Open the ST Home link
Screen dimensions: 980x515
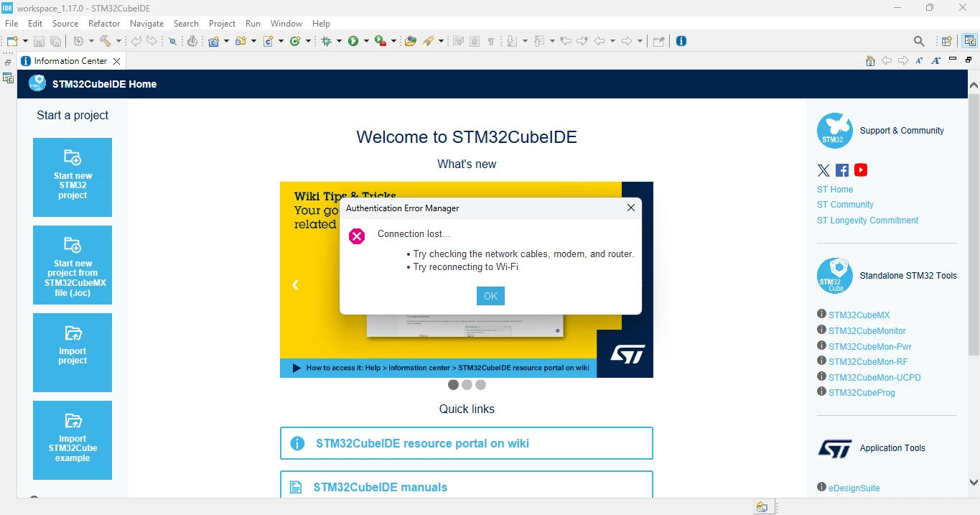[x=835, y=190]
